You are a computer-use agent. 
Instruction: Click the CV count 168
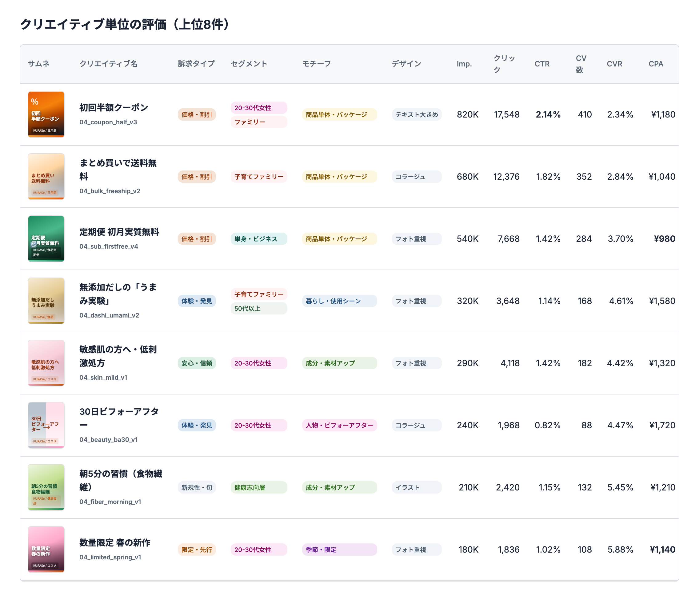[x=585, y=301]
